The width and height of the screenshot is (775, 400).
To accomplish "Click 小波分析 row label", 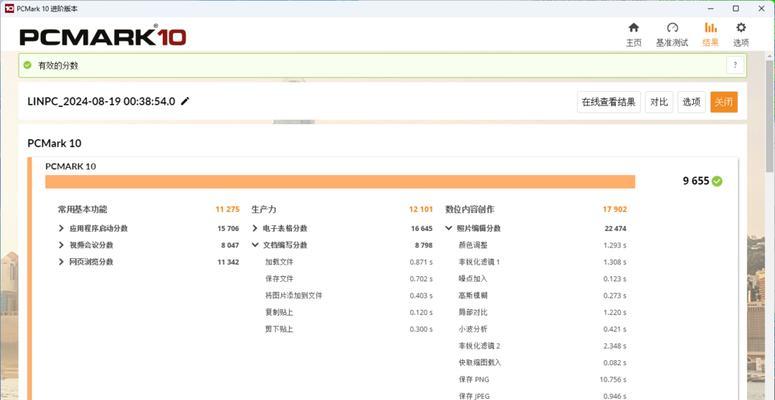I will 473,329.
